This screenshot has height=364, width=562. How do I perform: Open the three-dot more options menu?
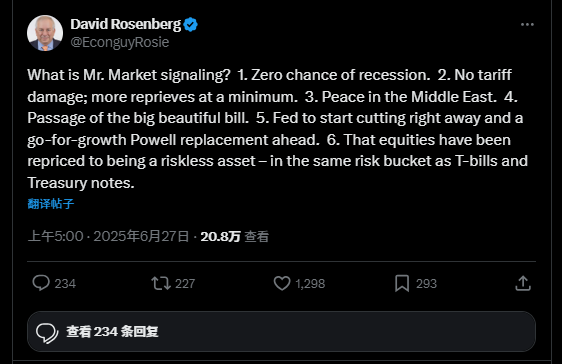(x=527, y=24)
